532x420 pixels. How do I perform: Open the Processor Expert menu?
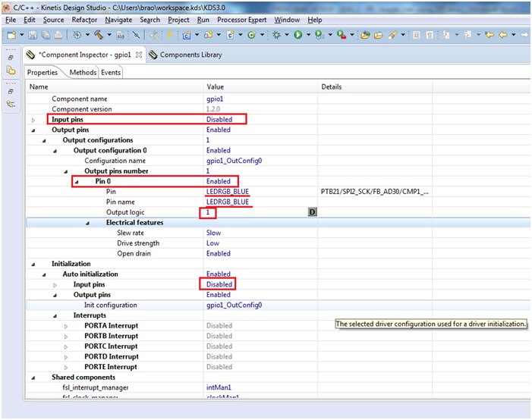tap(241, 20)
